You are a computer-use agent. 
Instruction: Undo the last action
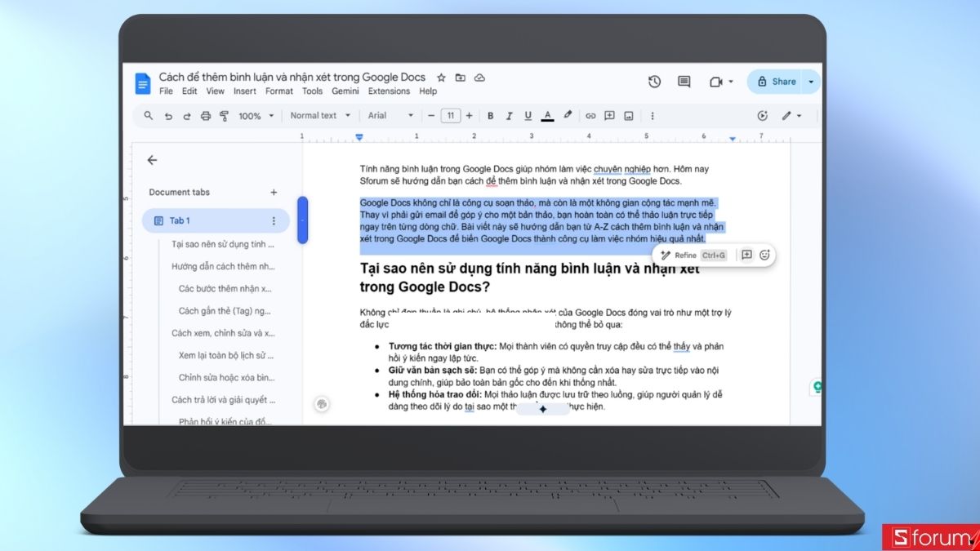pyautogui.click(x=168, y=116)
